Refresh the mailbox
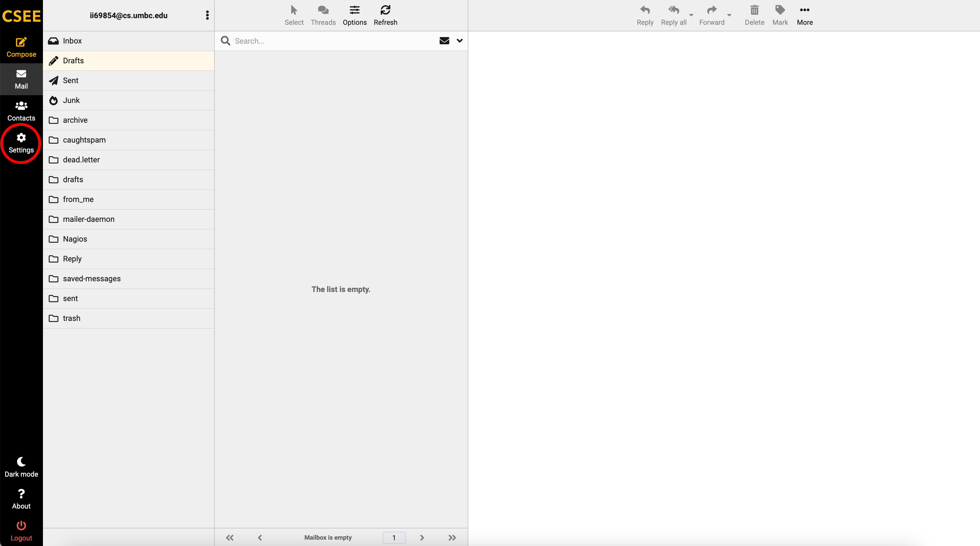 pyautogui.click(x=385, y=16)
